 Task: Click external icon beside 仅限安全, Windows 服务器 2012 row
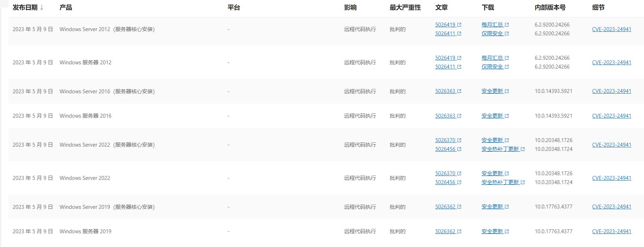click(507, 67)
